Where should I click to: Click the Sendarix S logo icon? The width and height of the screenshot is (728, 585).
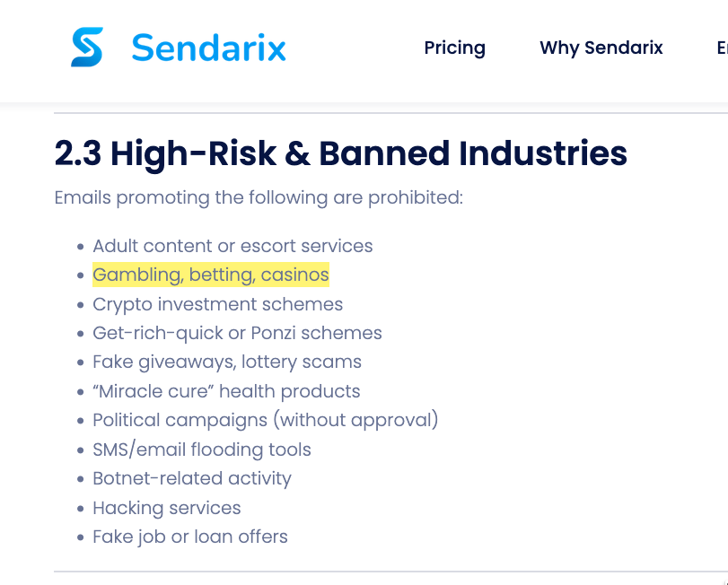coord(87,47)
